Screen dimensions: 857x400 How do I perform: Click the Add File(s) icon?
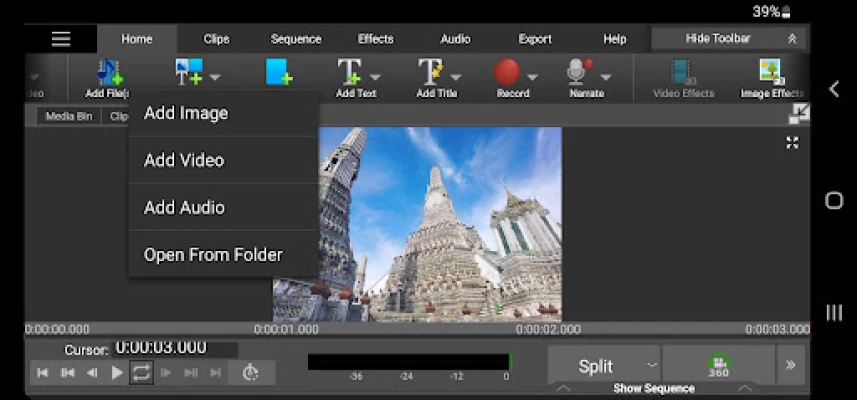coord(110,72)
